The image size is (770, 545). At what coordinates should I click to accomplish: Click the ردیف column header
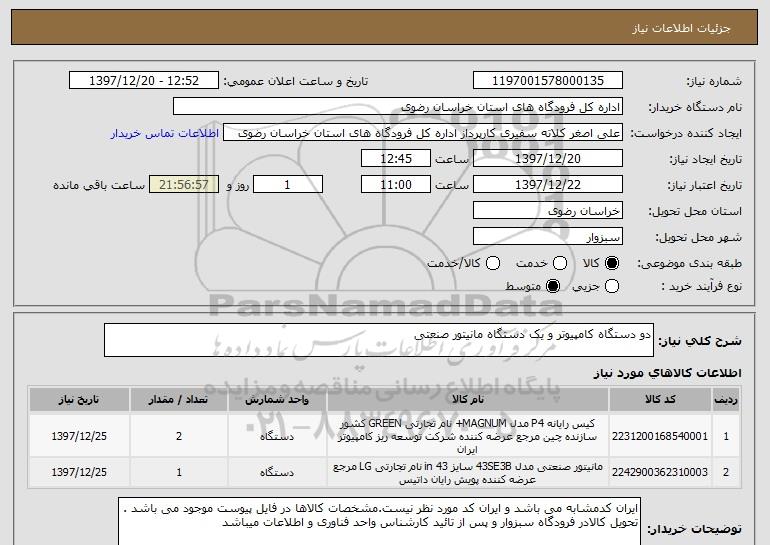tap(726, 400)
